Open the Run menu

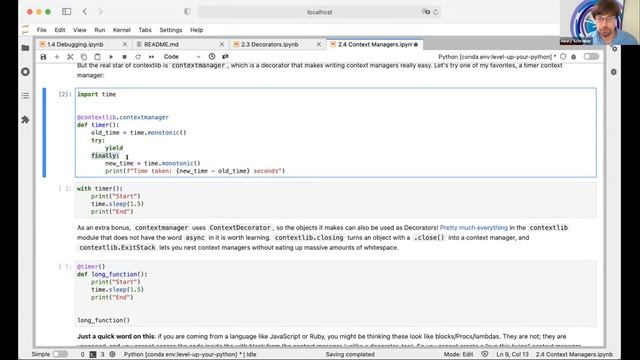coord(100,30)
